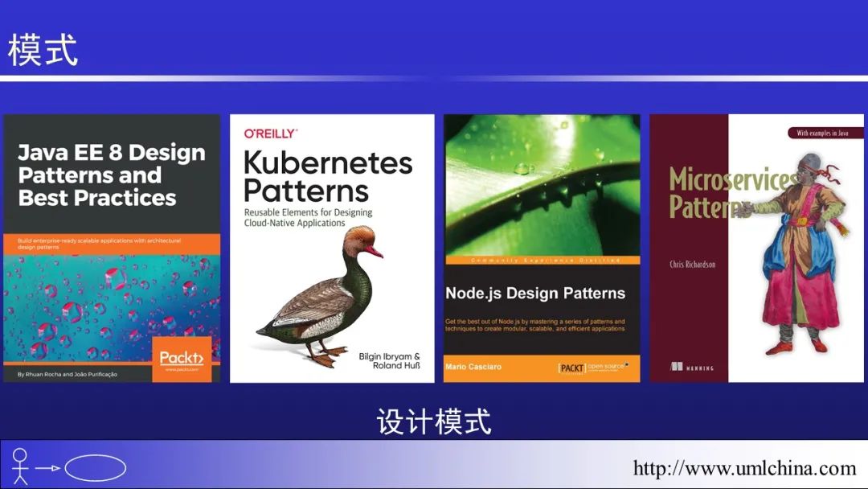The image size is (868, 489).
Task: Open the http://www.umlchina.com link
Action: pos(744,469)
